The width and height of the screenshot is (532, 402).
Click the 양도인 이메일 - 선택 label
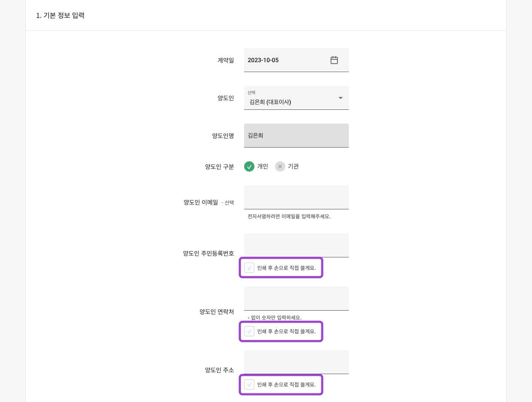[x=209, y=203]
